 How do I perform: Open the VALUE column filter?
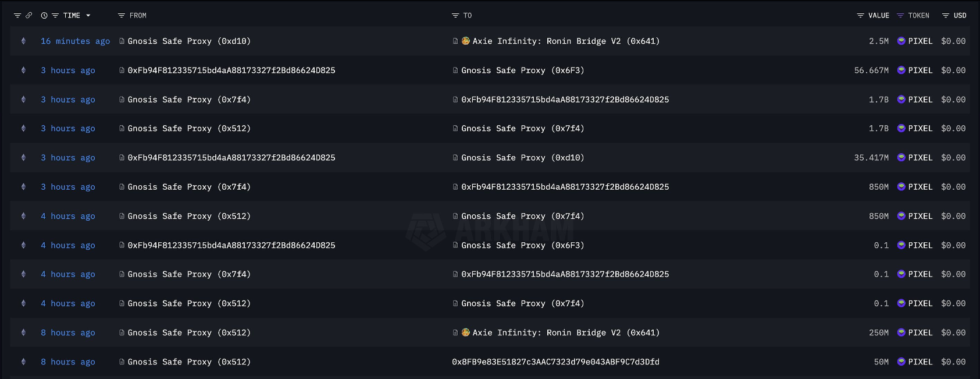click(860, 16)
